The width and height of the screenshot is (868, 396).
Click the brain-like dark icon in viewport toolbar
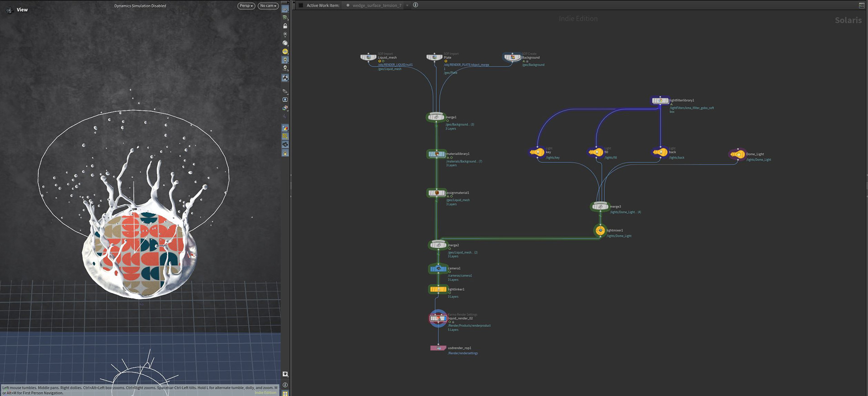point(285,145)
